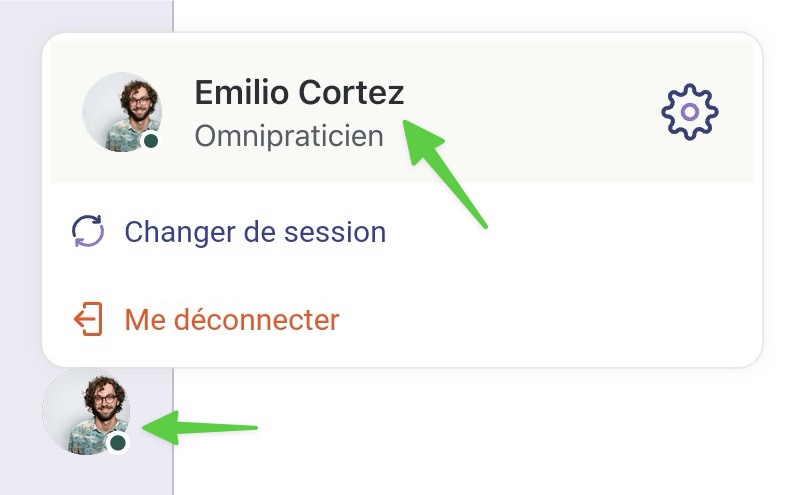
Task: Click the Omnipraticien role subtitle
Action: tap(289, 136)
